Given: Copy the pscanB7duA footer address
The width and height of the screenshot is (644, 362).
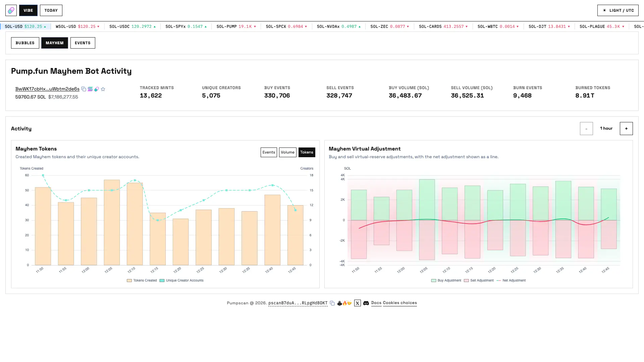Looking at the screenshot, I should [332, 303].
